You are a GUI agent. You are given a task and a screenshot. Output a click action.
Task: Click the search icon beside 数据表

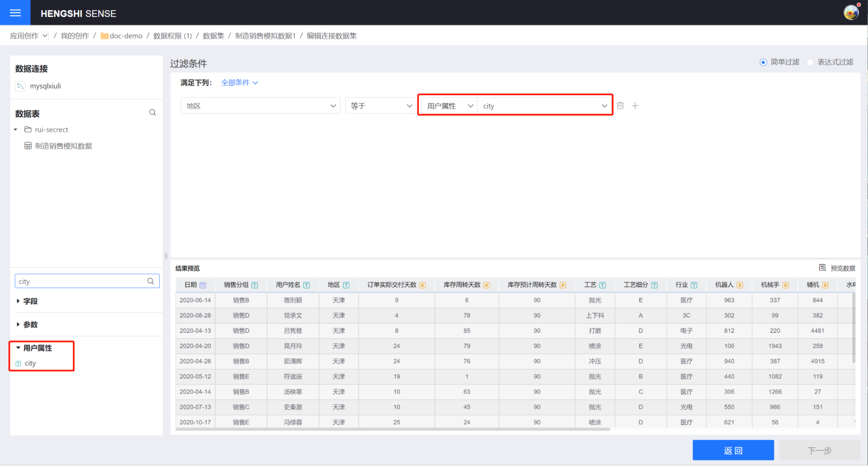coord(153,113)
